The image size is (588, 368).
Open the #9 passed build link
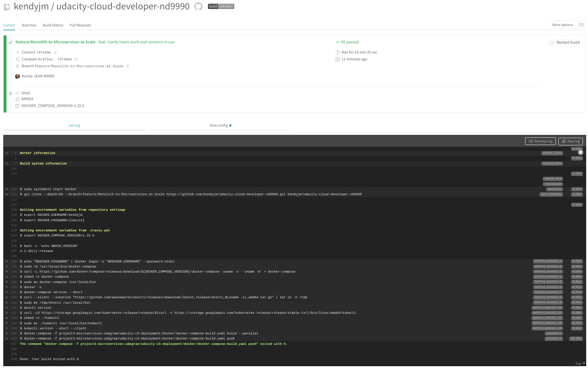click(x=350, y=42)
